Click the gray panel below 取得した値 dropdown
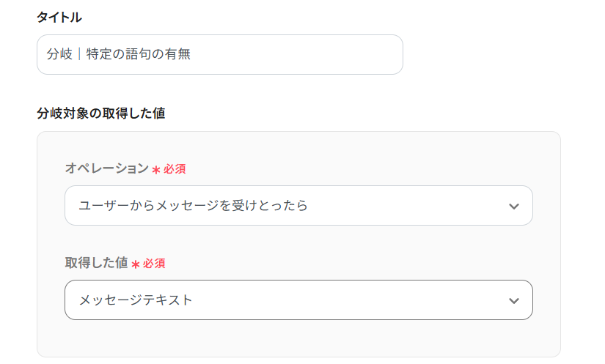Image resolution: width=605 pixels, height=364 pixels. click(x=298, y=337)
